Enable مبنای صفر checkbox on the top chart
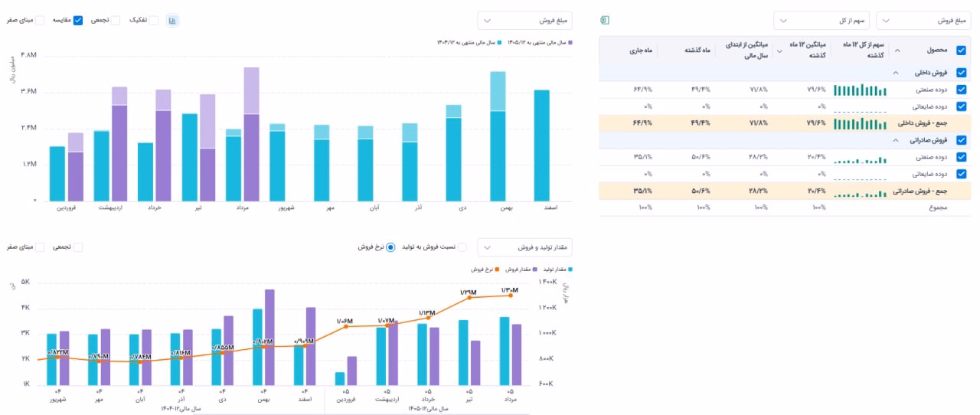 click(x=40, y=21)
